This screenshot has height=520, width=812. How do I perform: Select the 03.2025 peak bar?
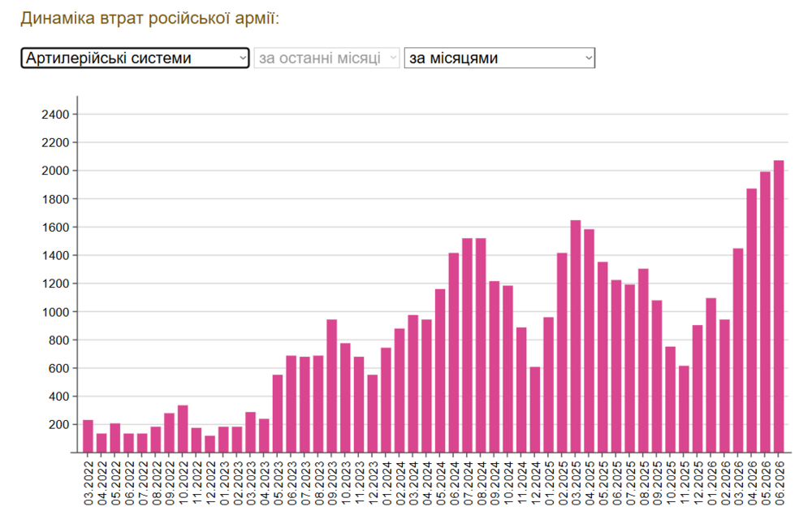pyautogui.click(x=576, y=336)
